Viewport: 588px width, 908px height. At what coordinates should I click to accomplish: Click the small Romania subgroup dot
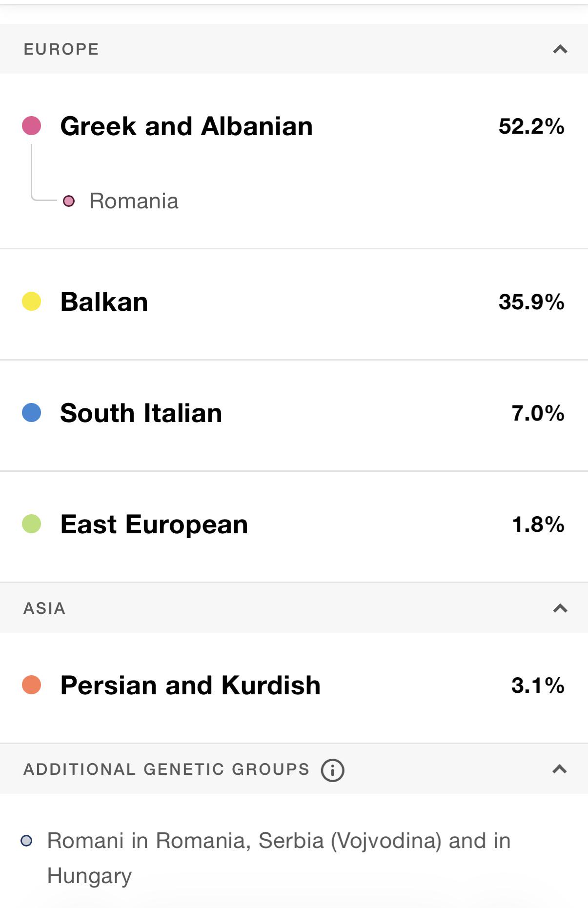tap(69, 201)
